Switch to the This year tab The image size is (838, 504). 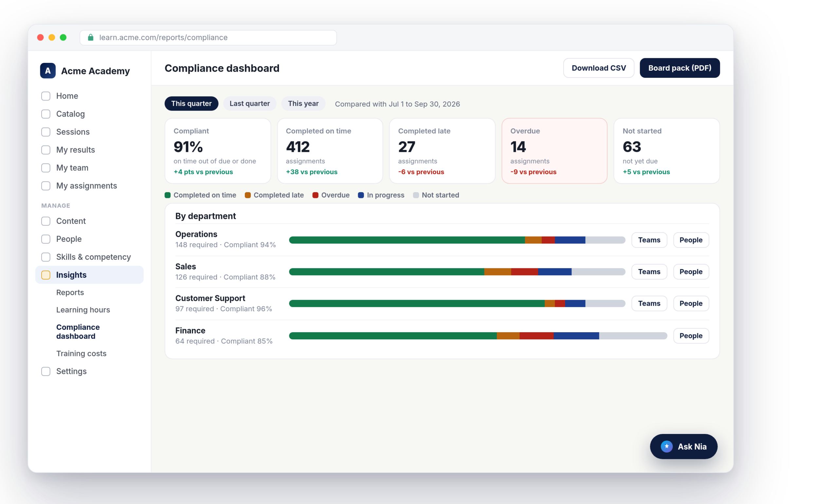[x=303, y=104]
